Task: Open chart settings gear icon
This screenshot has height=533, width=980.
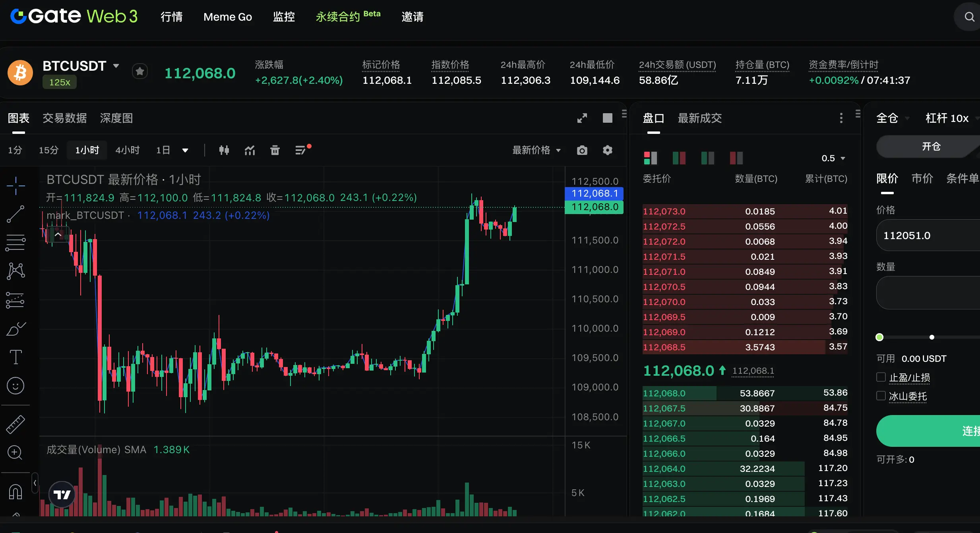Action: [x=607, y=150]
